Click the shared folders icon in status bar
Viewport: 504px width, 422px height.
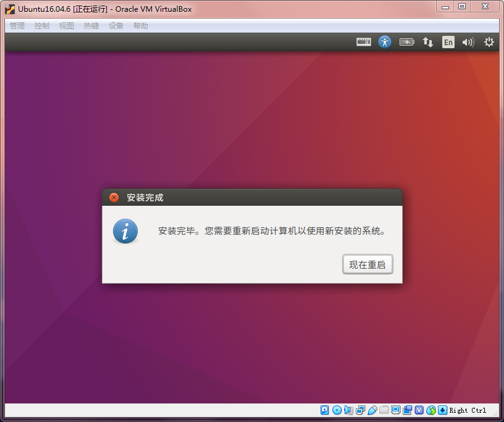point(384,410)
